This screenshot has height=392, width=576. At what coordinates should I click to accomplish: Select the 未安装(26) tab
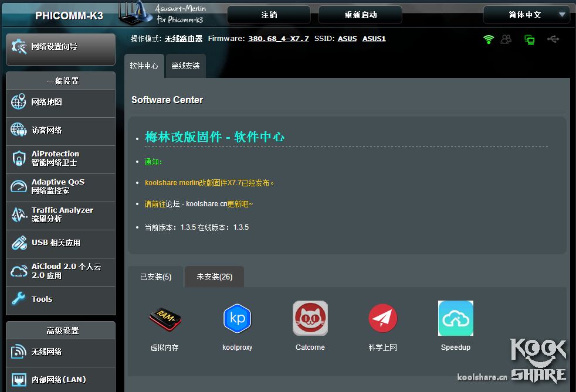[215, 277]
